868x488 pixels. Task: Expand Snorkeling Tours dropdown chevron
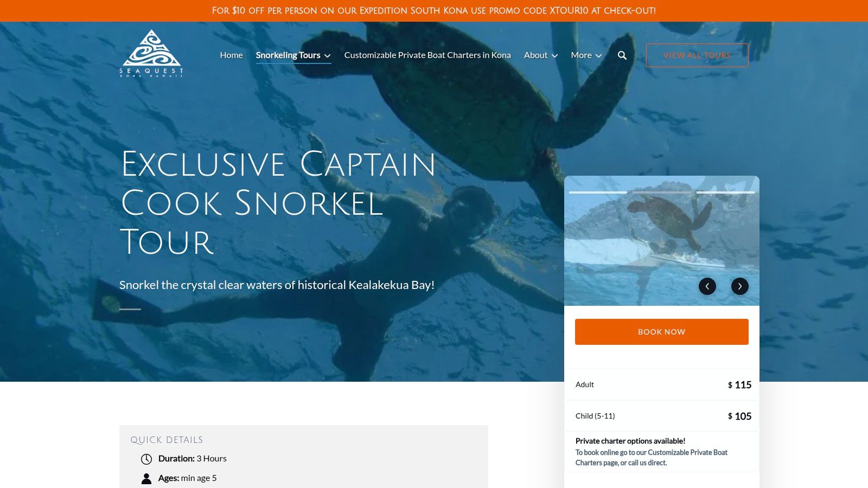click(327, 56)
